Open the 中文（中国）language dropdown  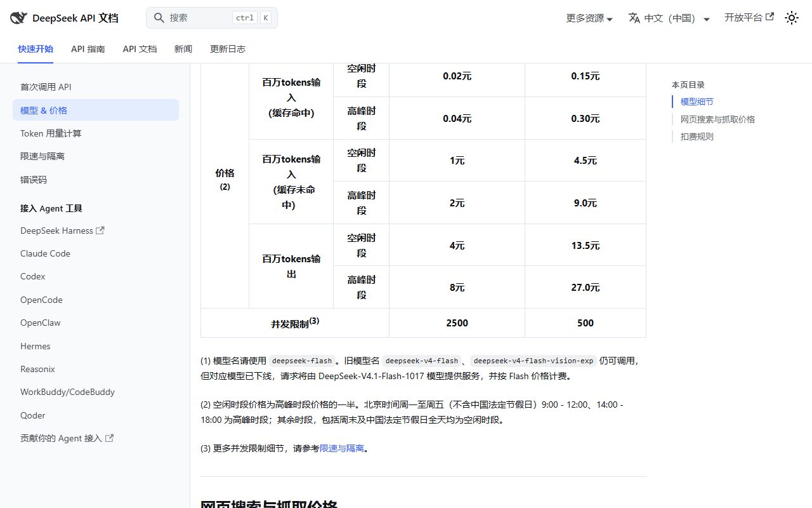coord(669,18)
